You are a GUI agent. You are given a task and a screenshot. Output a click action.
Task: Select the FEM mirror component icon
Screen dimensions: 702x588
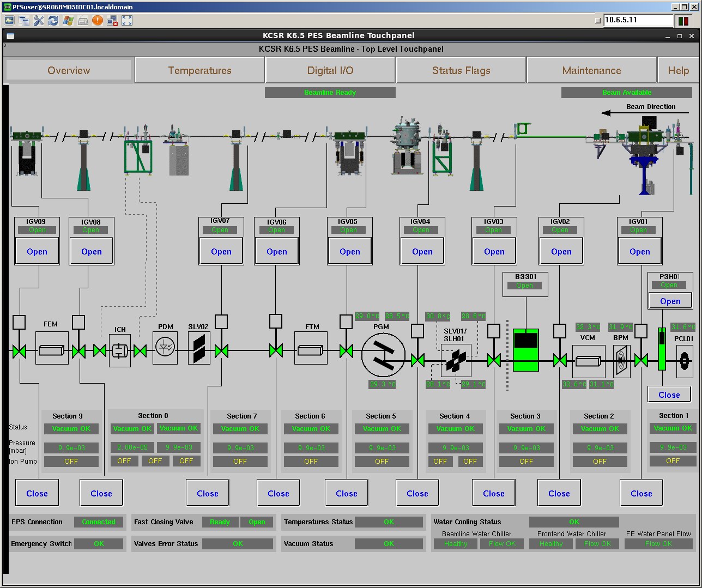click(x=52, y=350)
